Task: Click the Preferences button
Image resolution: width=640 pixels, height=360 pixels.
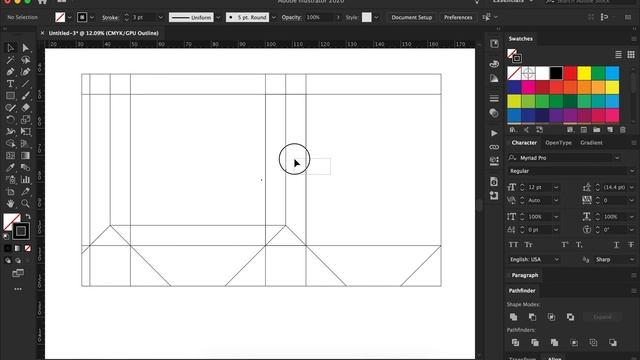Action: pos(458,18)
